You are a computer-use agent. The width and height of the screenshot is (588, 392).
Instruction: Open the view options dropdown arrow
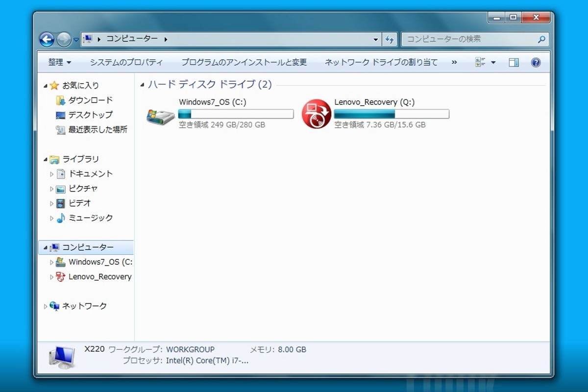[493, 63]
